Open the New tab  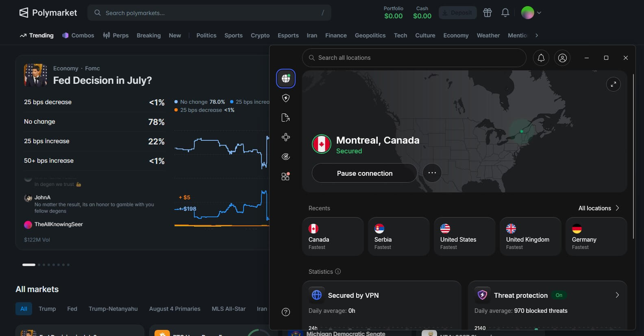pyautogui.click(x=175, y=35)
